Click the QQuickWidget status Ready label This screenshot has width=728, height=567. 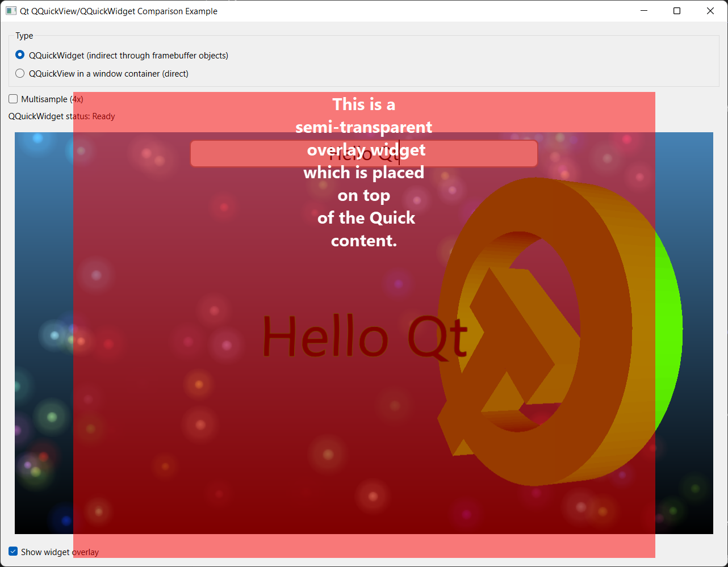coord(61,116)
